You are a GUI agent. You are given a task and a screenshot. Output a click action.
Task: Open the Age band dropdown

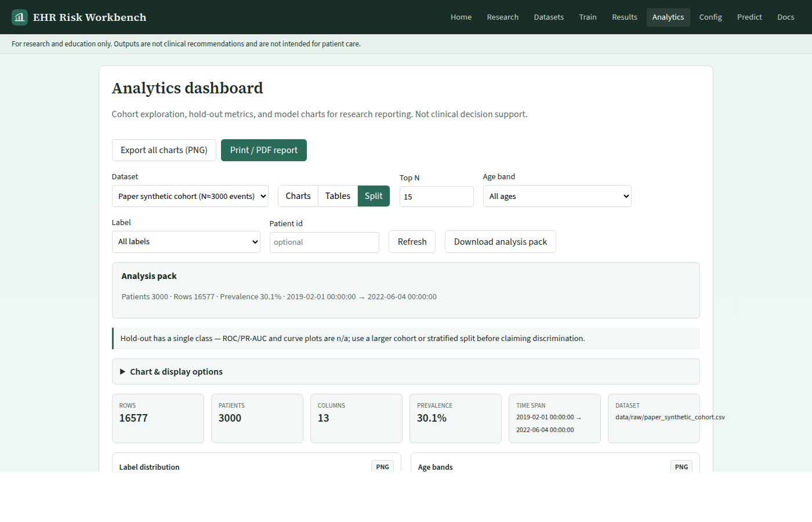point(557,196)
